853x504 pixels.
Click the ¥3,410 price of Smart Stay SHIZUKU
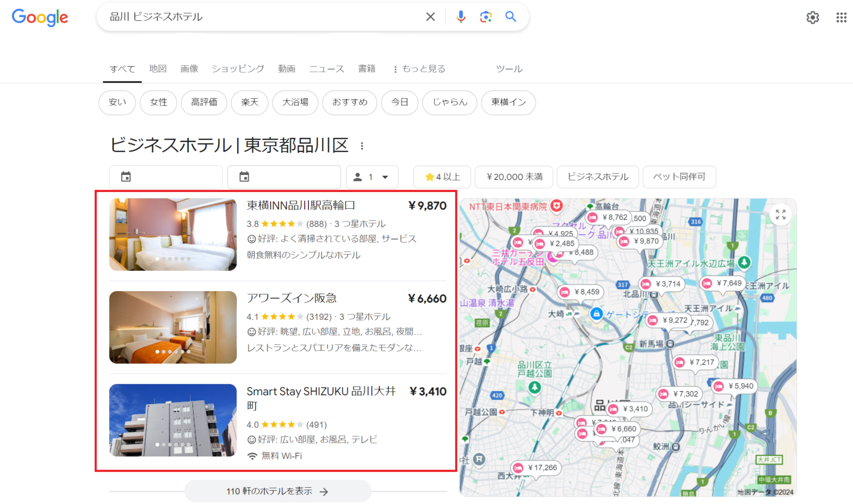click(x=428, y=392)
